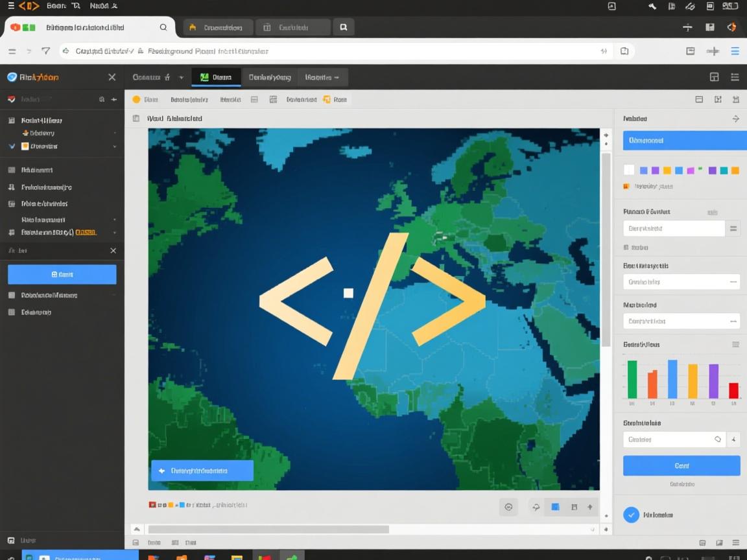Click the right arrow icon in the right panel header
This screenshot has width=747, height=560.
(x=735, y=119)
